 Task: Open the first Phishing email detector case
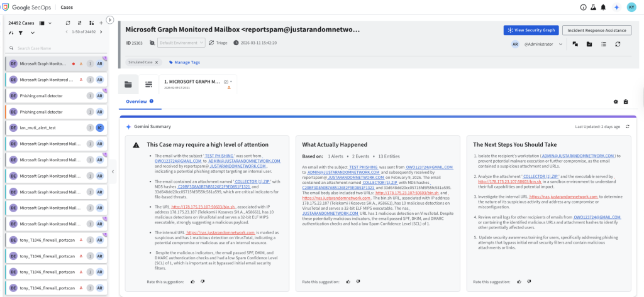(x=56, y=95)
